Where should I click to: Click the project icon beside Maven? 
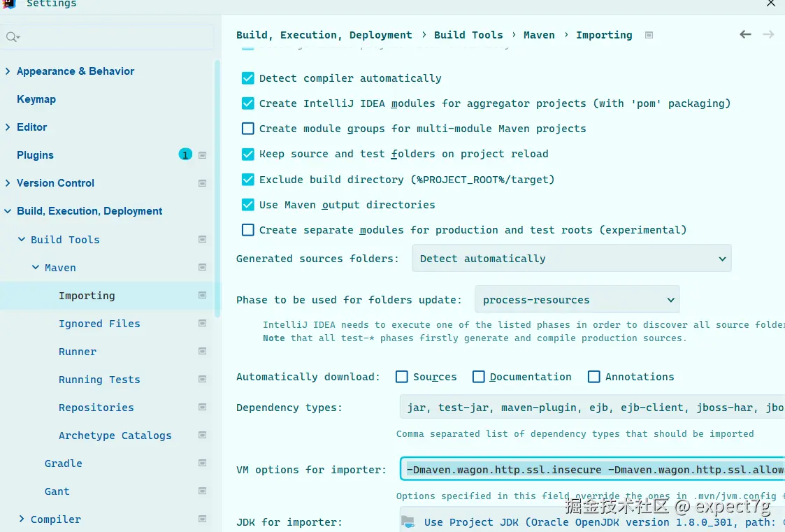coord(202,267)
